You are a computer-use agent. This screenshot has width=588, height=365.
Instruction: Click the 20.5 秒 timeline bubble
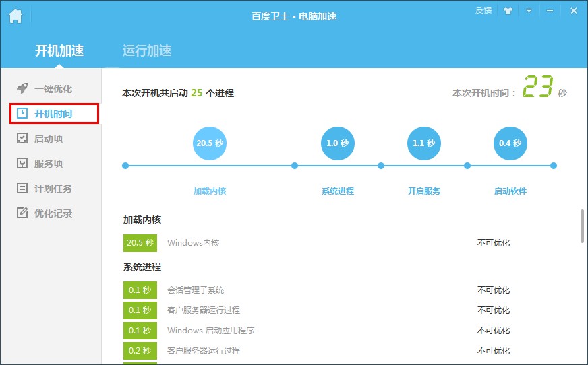click(210, 143)
